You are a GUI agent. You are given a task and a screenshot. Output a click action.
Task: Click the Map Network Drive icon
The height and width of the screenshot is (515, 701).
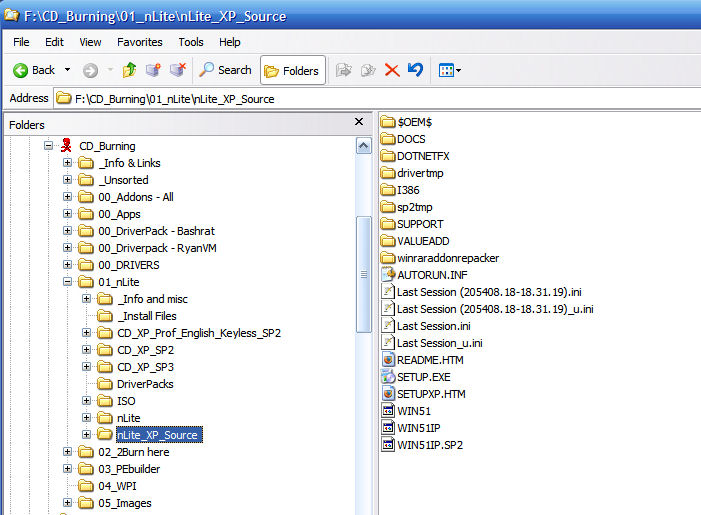click(153, 70)
